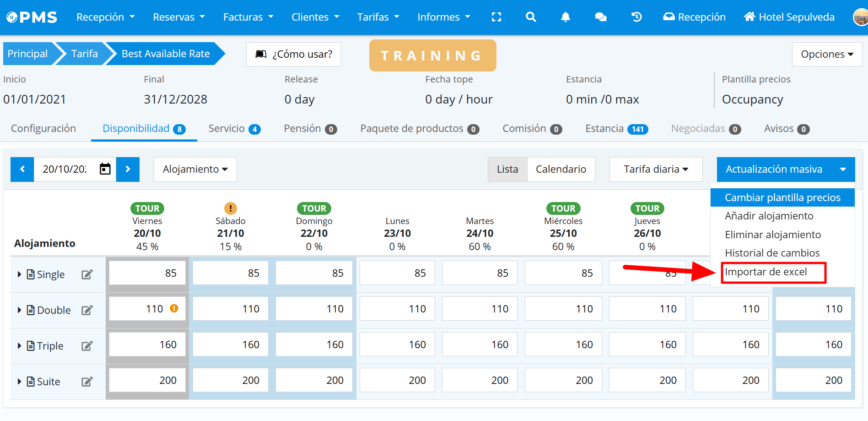Click the edit icon next to Suite
The image size is (868, 421).
(x=87, y=382)
